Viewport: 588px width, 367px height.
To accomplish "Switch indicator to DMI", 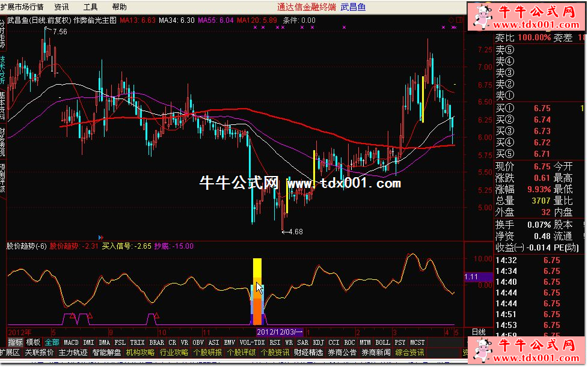I will click(x=88, y=342).
